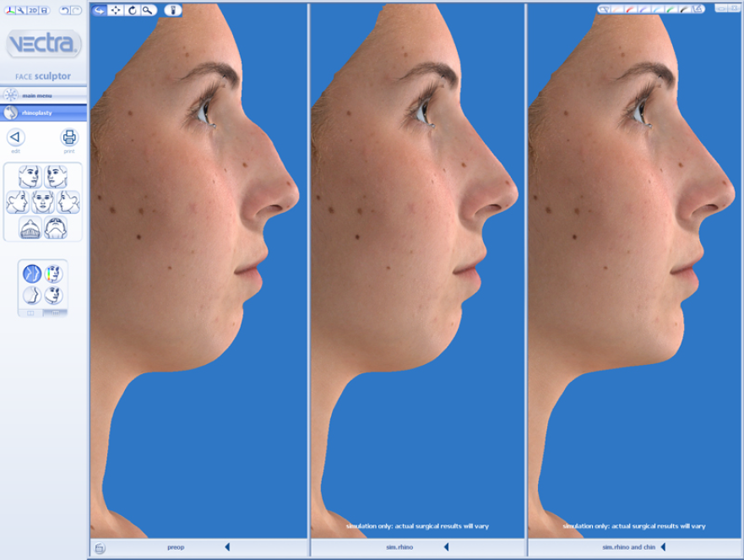Choose the green brush color
Screen dimensions: 744x560
(671, 9)
